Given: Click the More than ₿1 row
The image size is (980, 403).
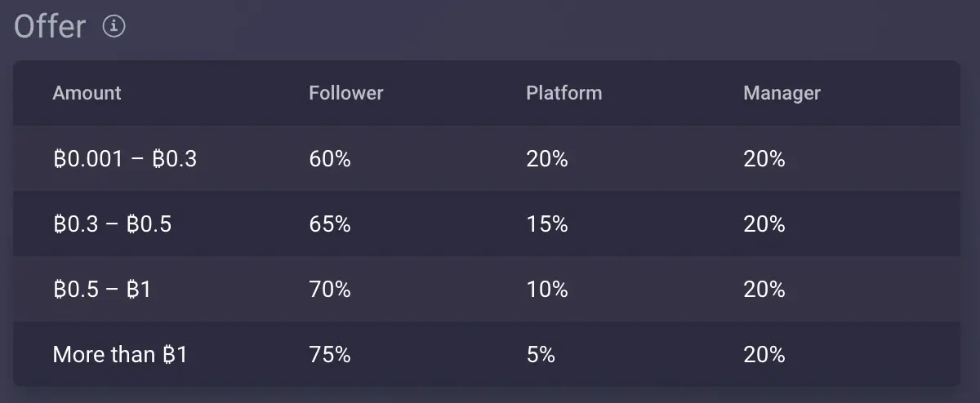Looking at the screenshot, I should 487,354.
